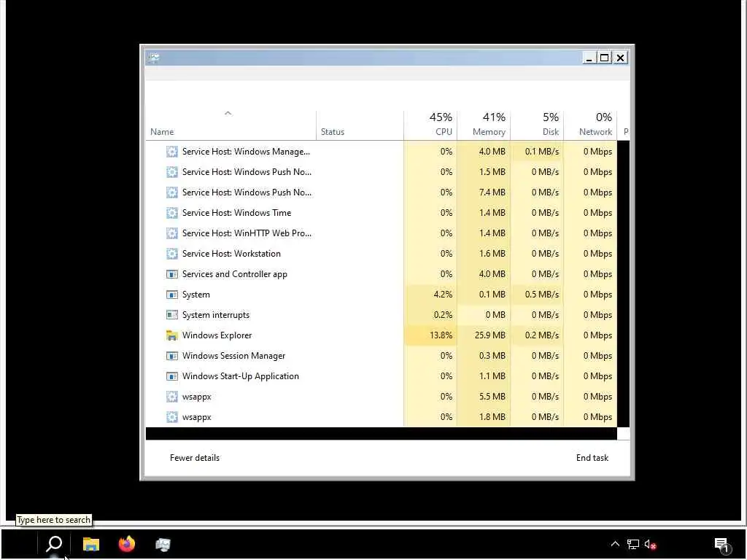Click the 0.5 MB/s disk value of System
The height and width of the screenshot is (560, 747).
(x=542, y=295)
